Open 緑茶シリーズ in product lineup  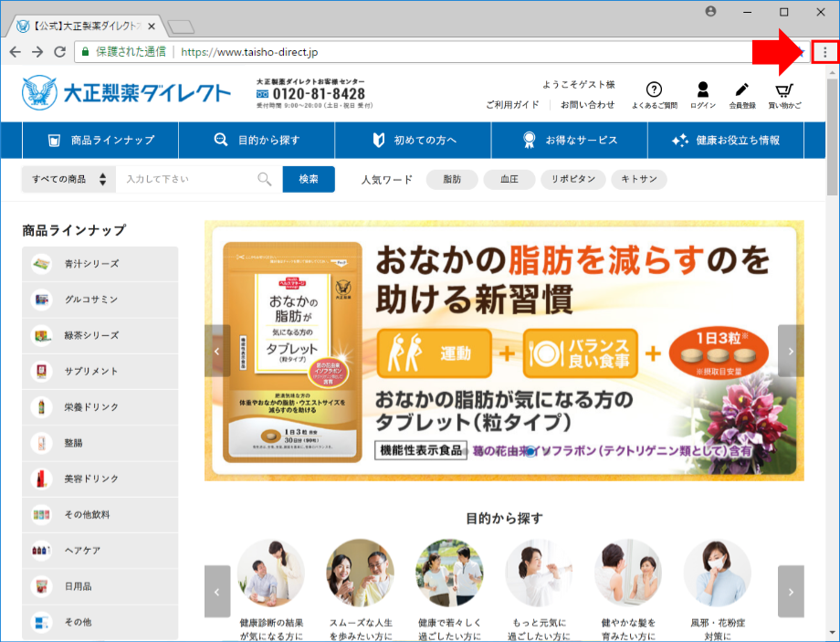point(100,335)
